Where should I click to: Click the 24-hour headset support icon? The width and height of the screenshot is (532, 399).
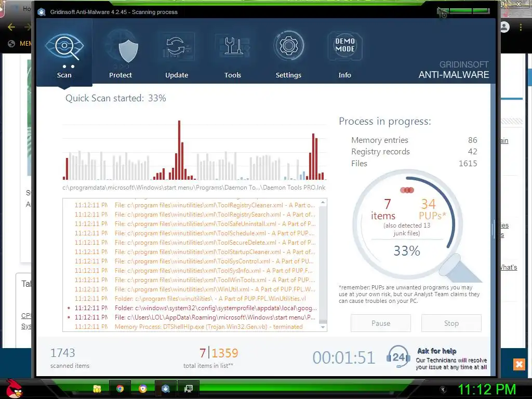398,357
